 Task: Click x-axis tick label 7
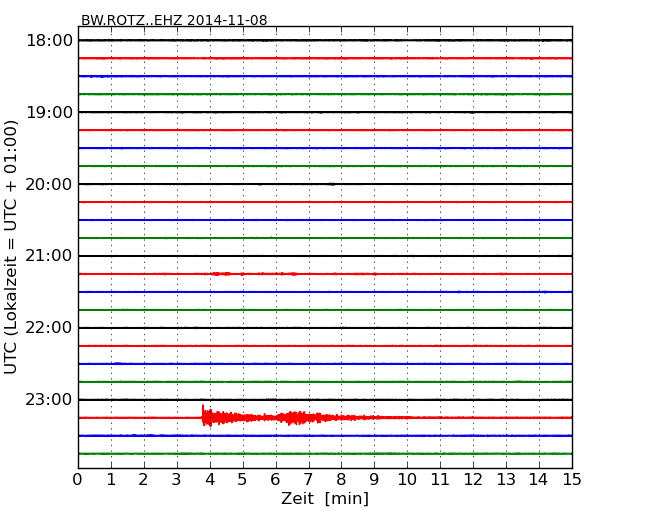(x=308, y=480)
